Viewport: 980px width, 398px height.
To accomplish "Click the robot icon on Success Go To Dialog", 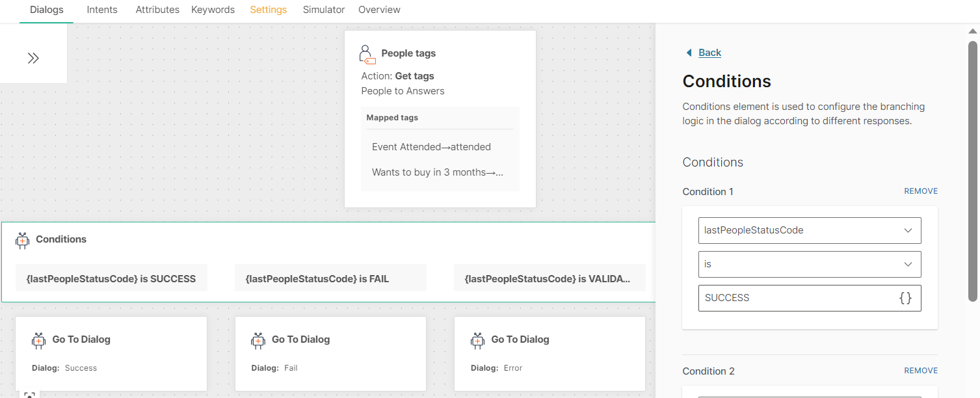I will pyautogui.click(x=39, y=340).
